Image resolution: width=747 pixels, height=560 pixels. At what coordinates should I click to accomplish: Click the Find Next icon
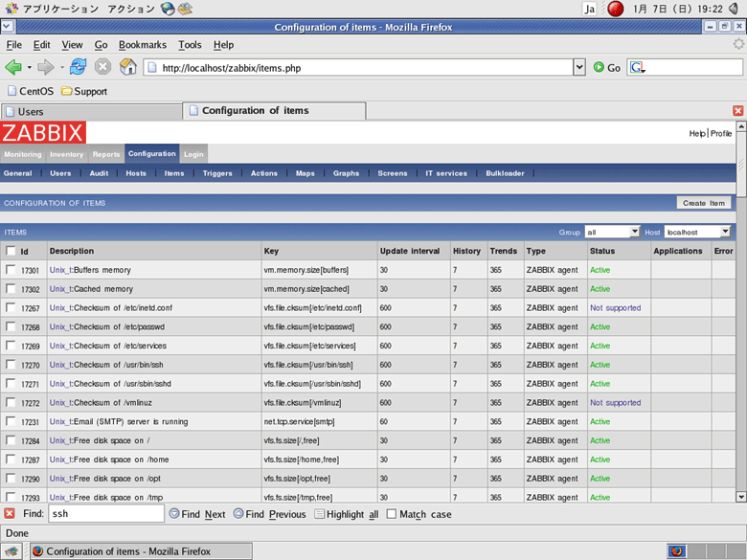pos(174,514)
